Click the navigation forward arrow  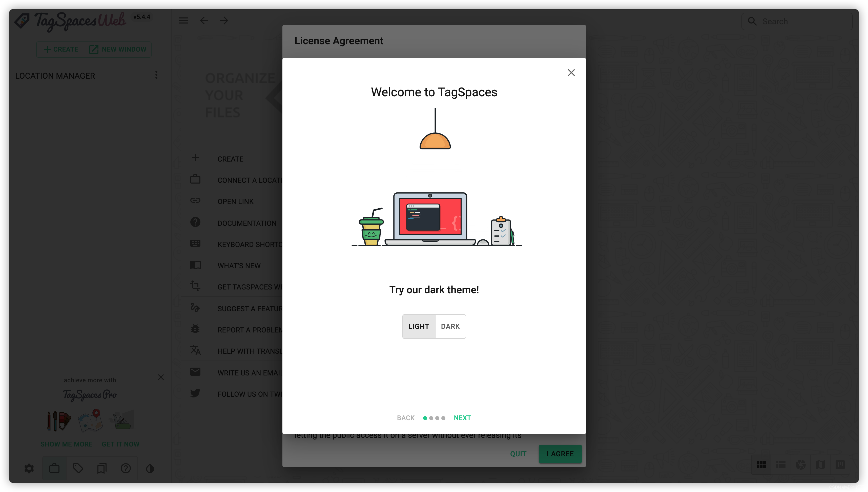(224, 20)
